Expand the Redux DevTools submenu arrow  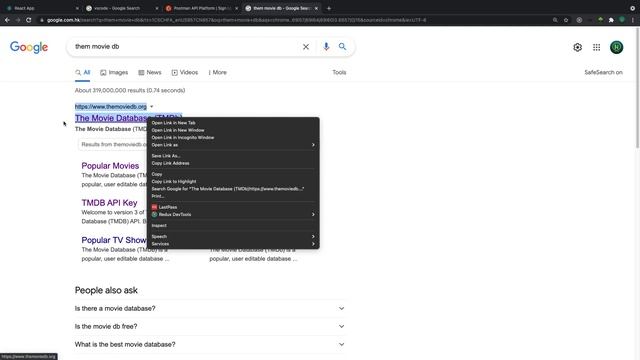pos(313,215)
